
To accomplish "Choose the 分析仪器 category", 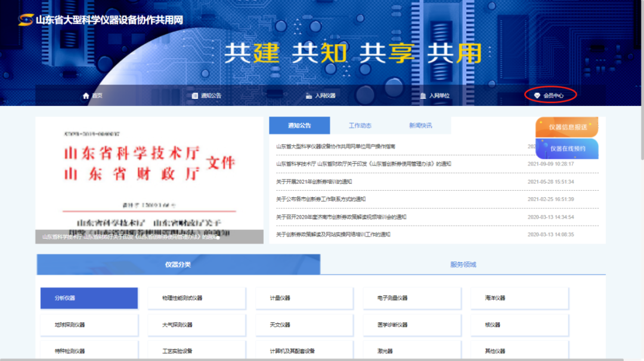I will (89, 298).
